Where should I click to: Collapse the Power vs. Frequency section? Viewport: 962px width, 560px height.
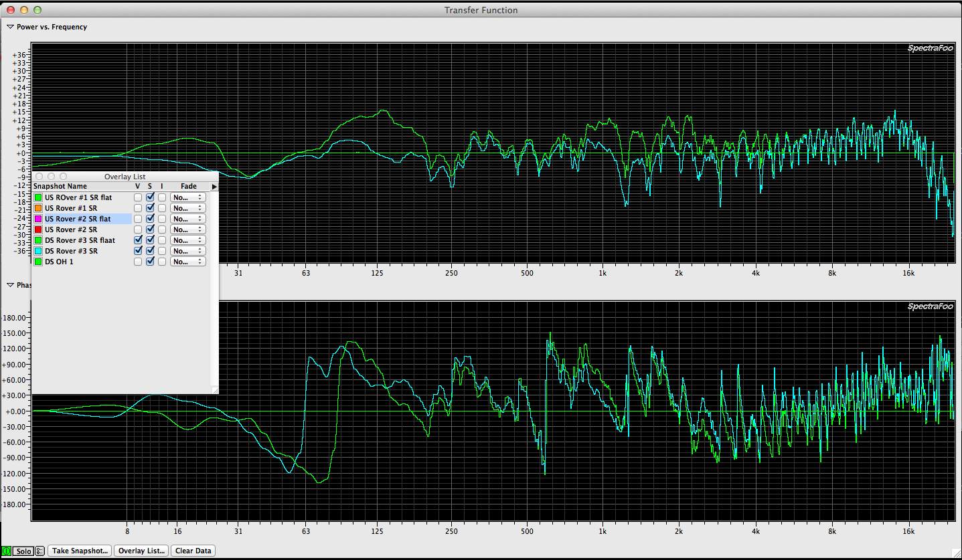10,27
